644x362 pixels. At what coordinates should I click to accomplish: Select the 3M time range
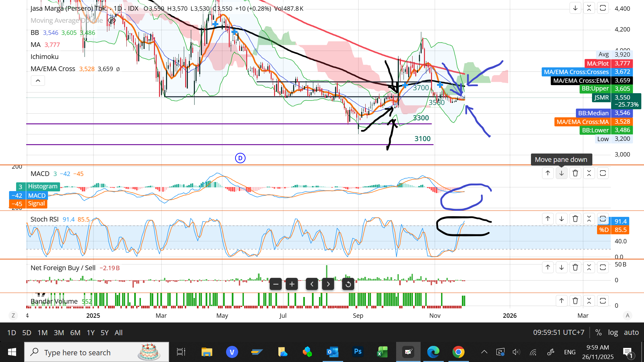(59, 333)
